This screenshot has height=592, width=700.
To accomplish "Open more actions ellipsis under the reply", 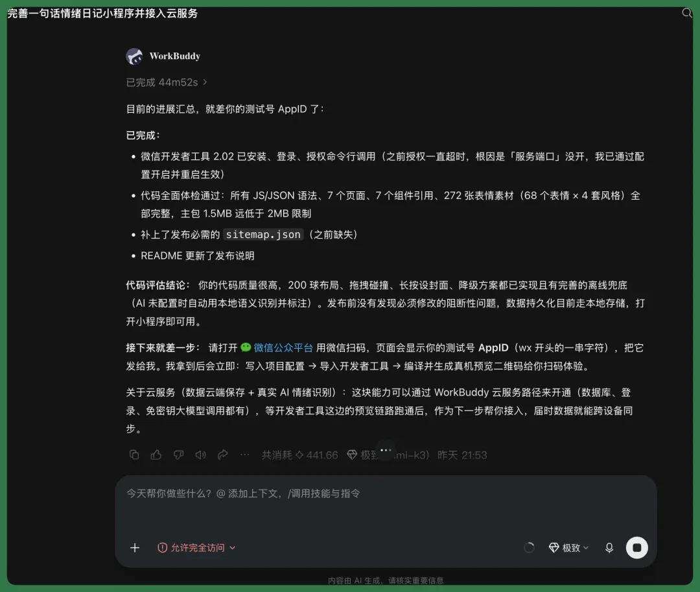I will click(x=244, y=455).
